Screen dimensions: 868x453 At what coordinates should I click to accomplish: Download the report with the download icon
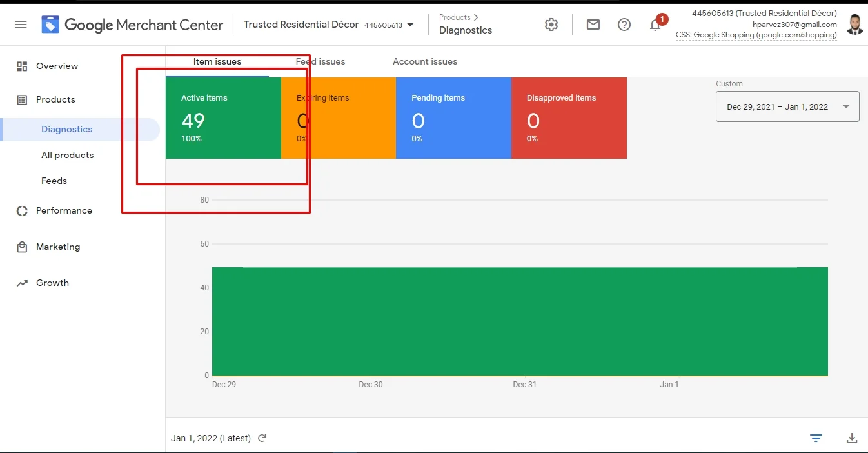(x=851, y=438)
